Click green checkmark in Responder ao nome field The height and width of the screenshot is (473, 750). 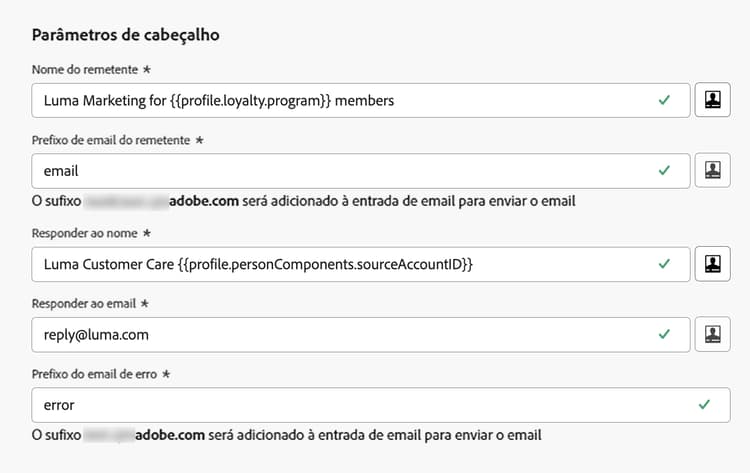tap(665, 264)
